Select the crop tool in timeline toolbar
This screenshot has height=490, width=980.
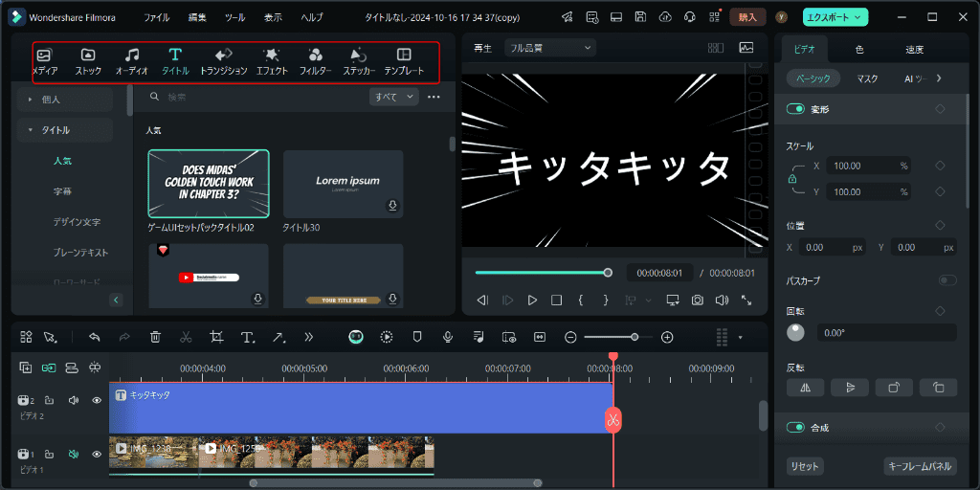point(217,337)
